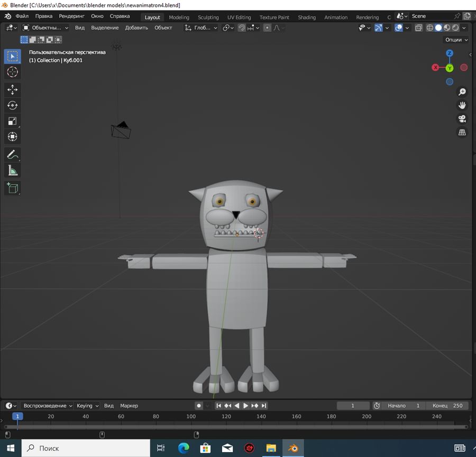Activate the Scale tool
This screenshot has width=476, height=457.
click(12, 121)
